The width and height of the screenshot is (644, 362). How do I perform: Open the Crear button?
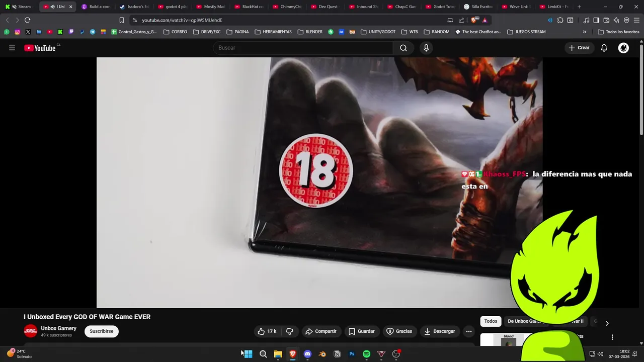[x=579, y=48]
